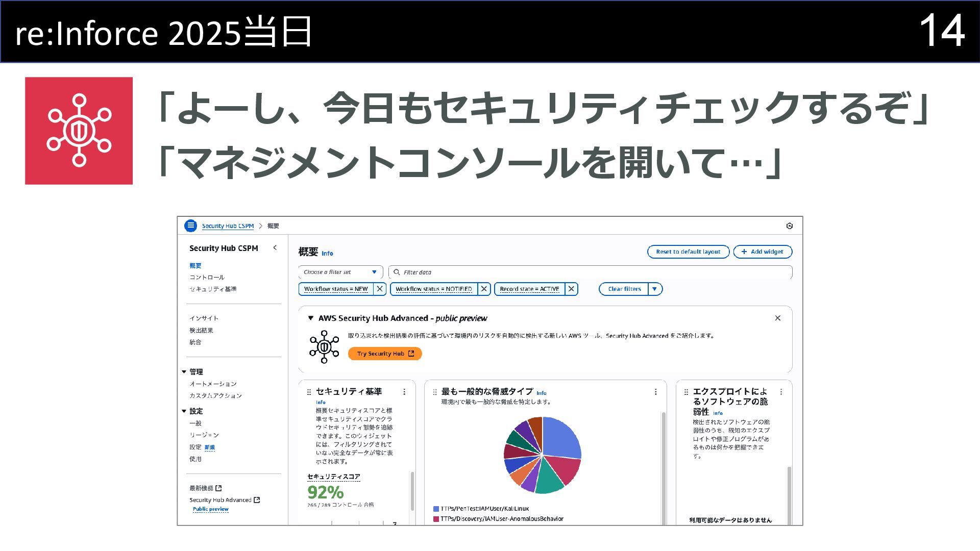Screen dimensions: 980x551
Task: Click the settings hexagon icon in the console header
Action: click(789, 226)
